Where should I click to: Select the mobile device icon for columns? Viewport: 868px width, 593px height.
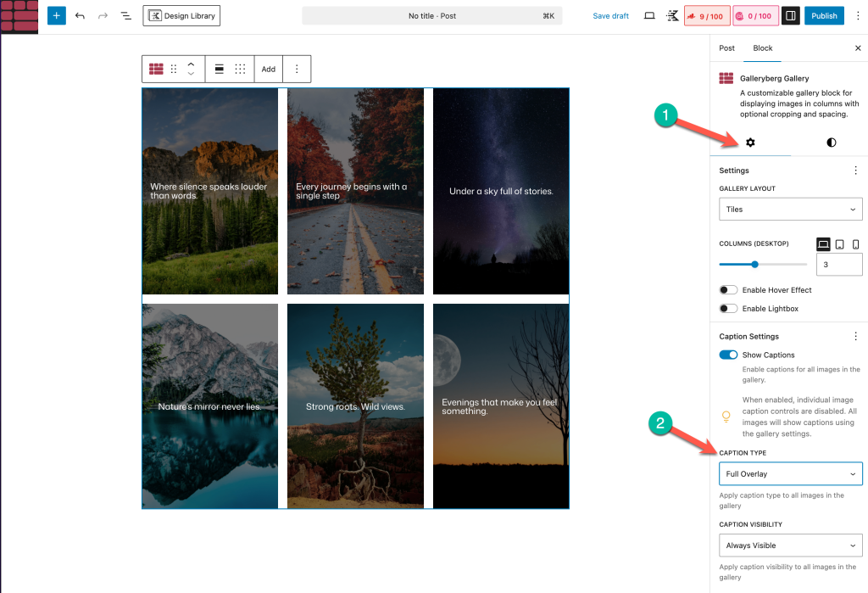pos(855,244)
